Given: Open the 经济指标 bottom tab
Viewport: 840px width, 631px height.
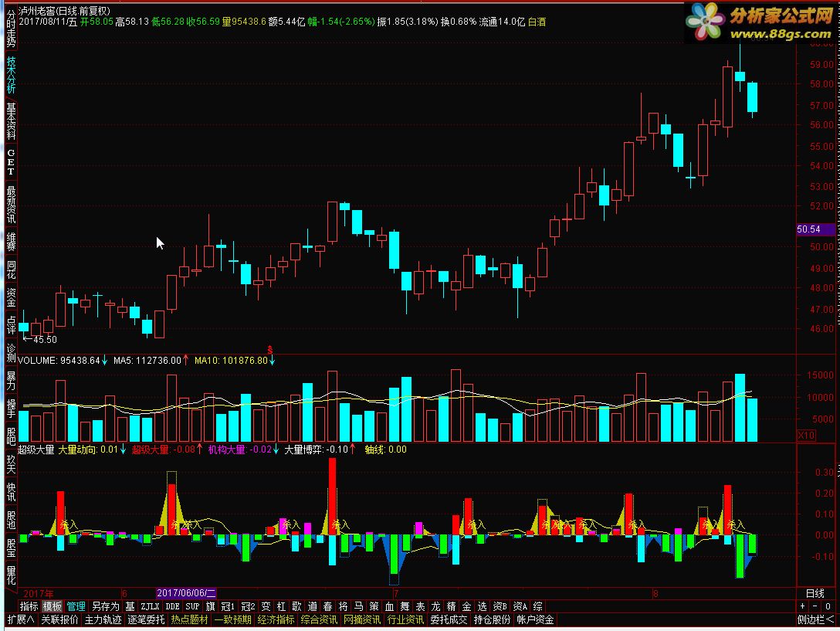Looking at the screenshot, I should pyautogui.click(x=276, y=619).
